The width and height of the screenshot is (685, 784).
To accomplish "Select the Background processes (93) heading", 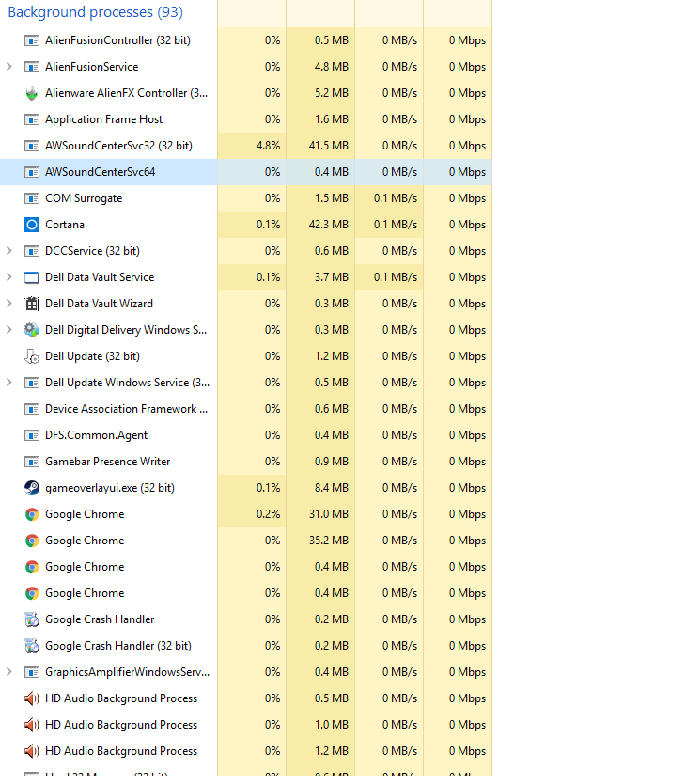I will [96, 12].
